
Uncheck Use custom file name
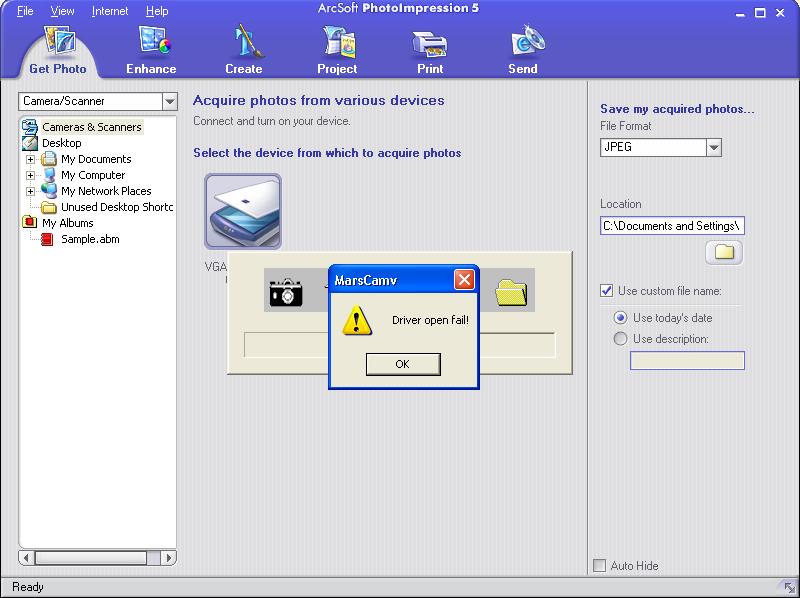(x=607, y=291)
